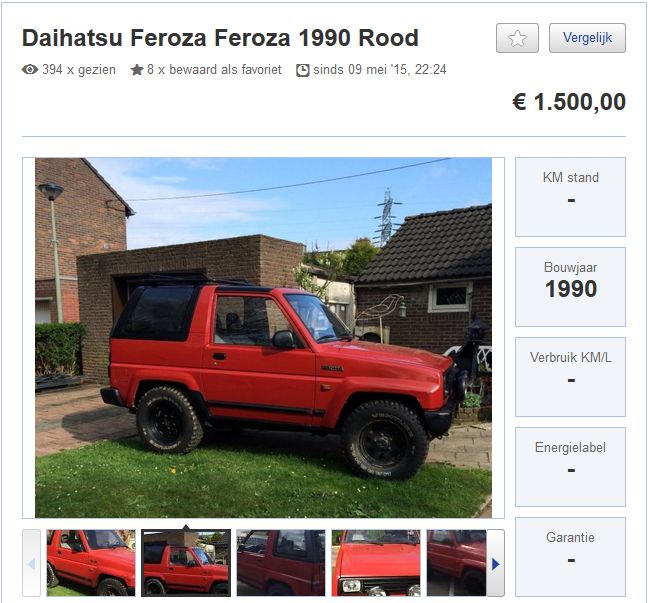Click the main red Feroza photo
648x603 pixels.
pos(263,338)
